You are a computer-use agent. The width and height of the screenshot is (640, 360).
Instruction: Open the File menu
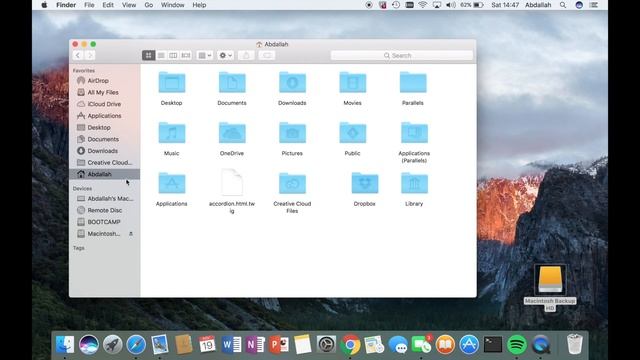point(89,5)
